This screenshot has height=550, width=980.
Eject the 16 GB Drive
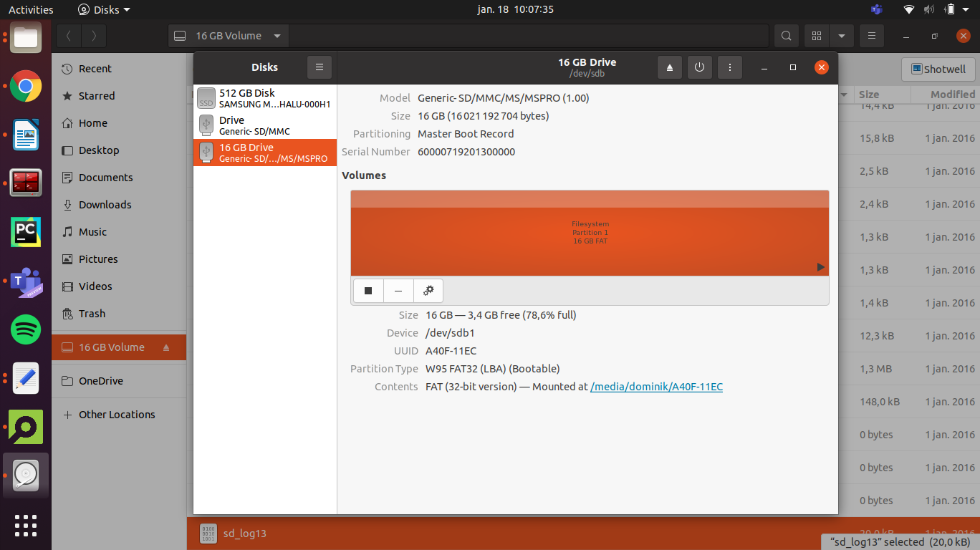[x=670, y=67]
